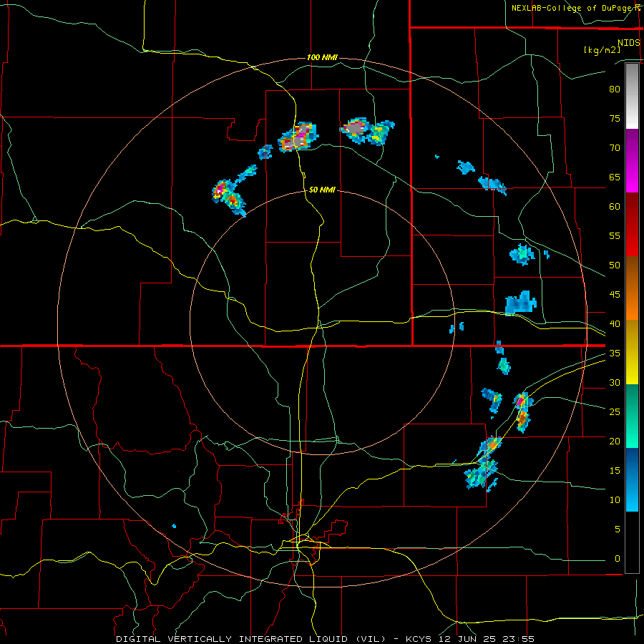The image size is (644, 644).
Task: Pick the black bottom segment of color bar
Action: tap(632, 542)
